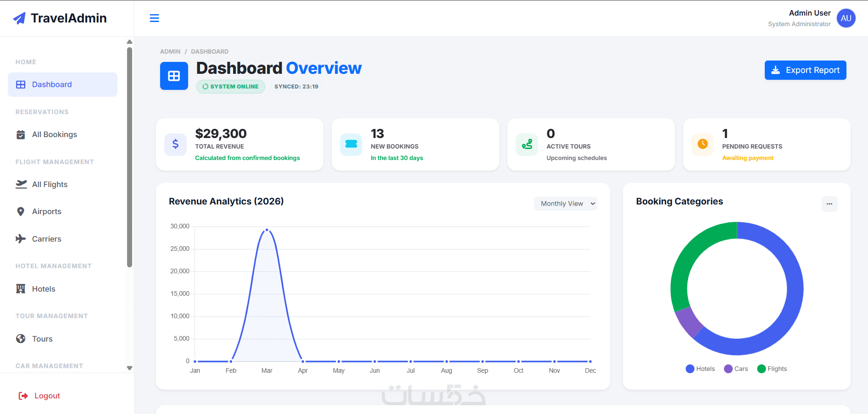
Task: Click the Active Tours route icon
Action: (527, 144)
